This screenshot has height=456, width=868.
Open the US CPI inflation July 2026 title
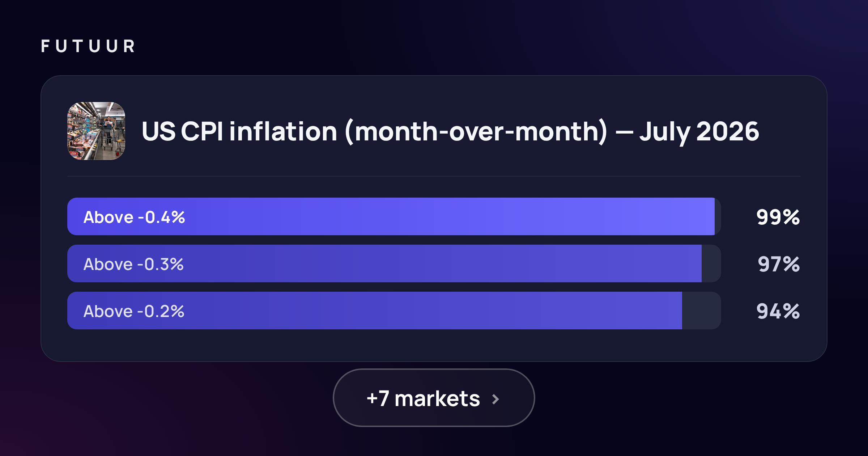point(450,131)
